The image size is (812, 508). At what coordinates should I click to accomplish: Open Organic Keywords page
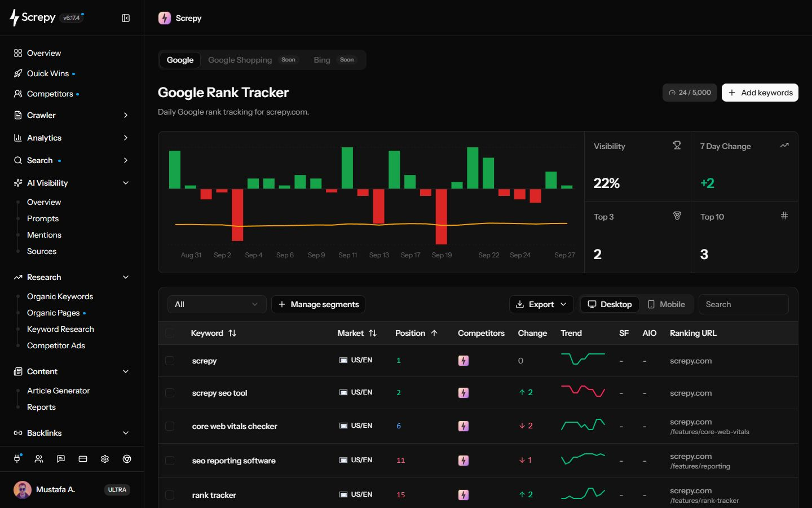pos(60,296)
